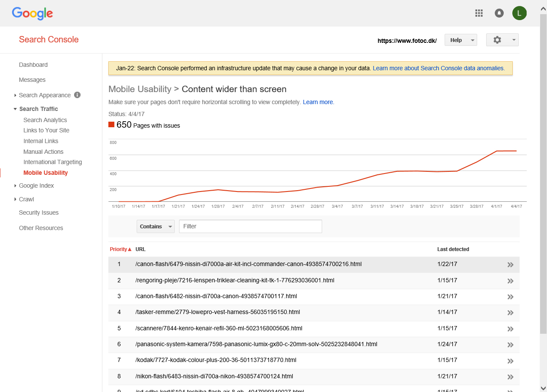Click Mobile Usability breadcrumb link
The width and height of the screenshot is (547, 392).
click(140, 89)
